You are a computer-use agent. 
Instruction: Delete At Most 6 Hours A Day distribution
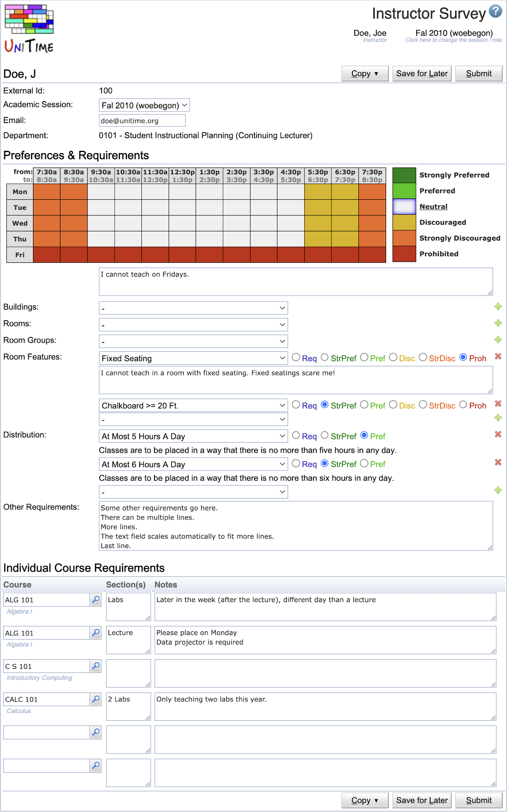pyautogui.click(x=498, y=462)
